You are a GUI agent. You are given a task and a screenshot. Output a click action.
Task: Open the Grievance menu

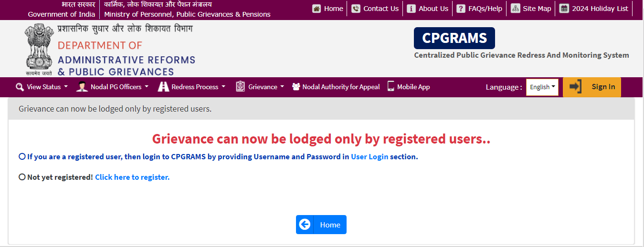(x=260, y=87)
